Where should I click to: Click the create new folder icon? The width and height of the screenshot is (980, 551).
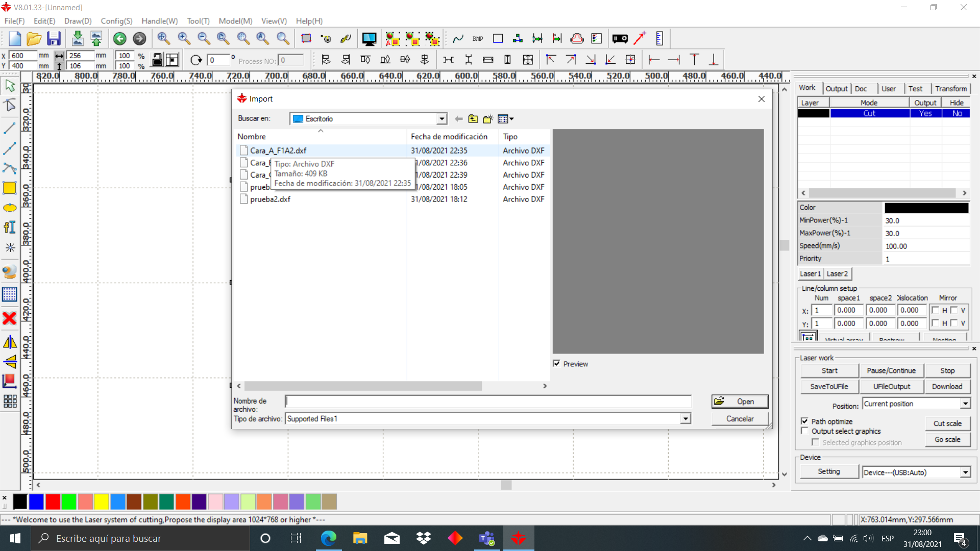[488, 119]
